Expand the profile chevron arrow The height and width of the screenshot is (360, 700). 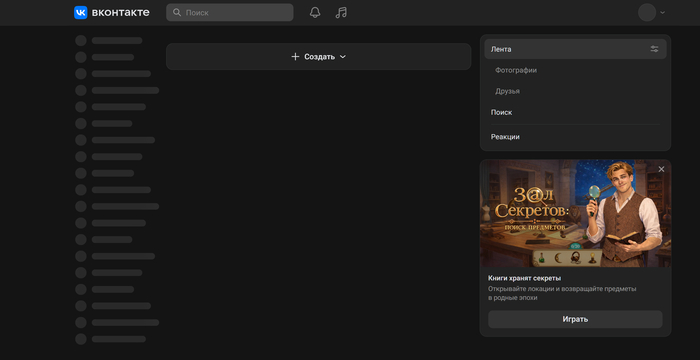[662, 13]
